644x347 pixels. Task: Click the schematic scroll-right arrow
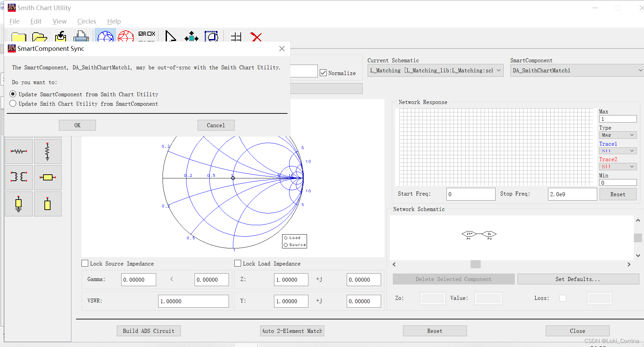pyautogui.click(x=629, y=264)
